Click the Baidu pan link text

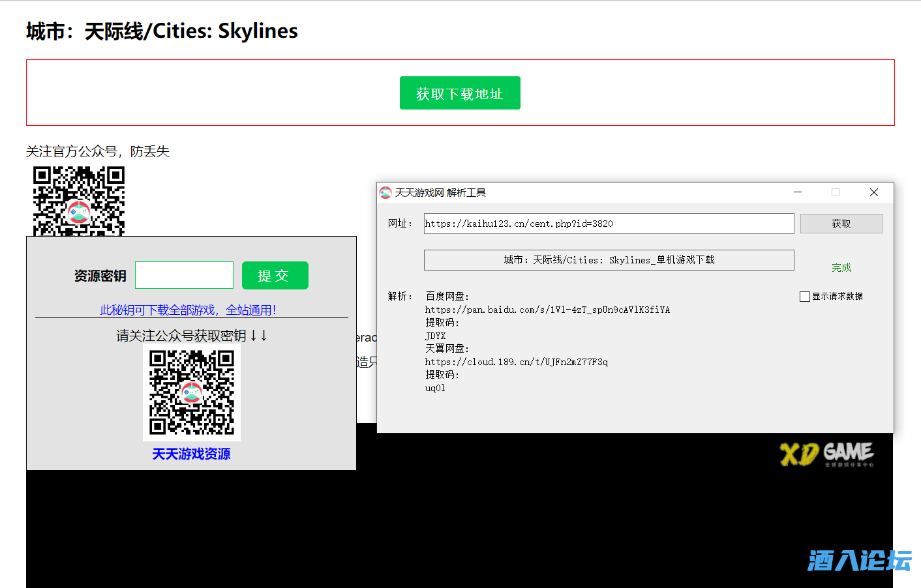547,310
